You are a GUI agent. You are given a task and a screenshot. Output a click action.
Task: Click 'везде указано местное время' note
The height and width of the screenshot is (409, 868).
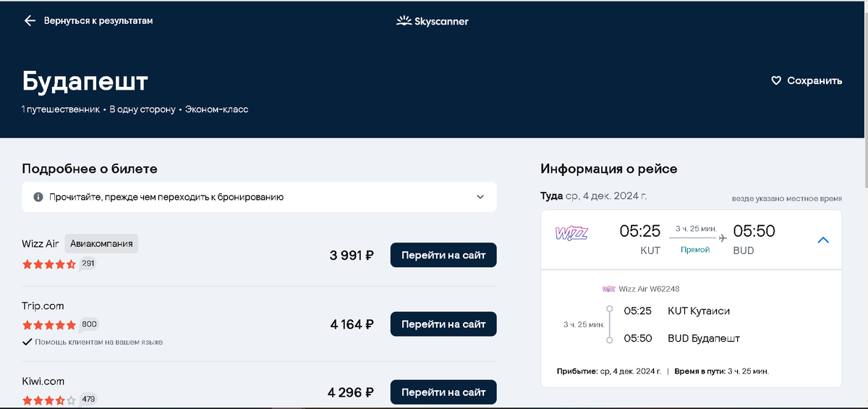point(787,198)
